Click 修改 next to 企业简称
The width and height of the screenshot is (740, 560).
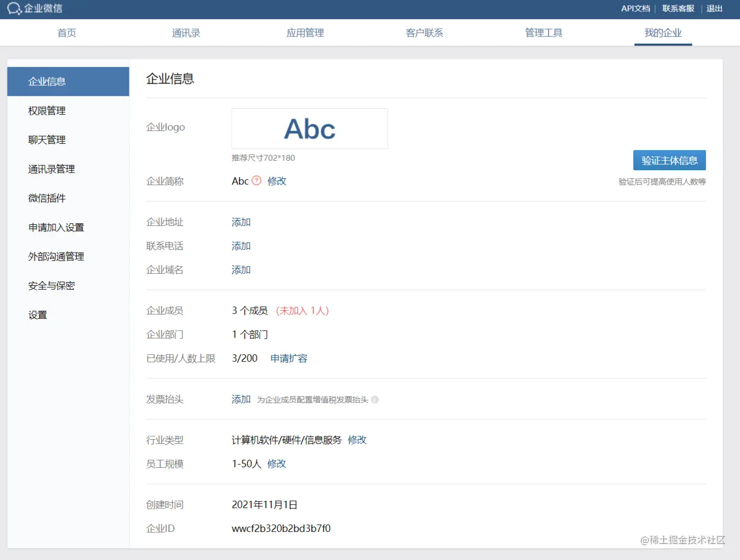tap(277, 181)
